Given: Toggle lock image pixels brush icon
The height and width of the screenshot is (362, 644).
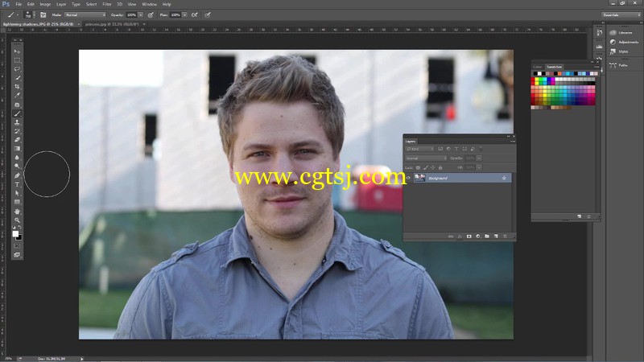Looking at the screenshot, I should (x=426, y=167).
